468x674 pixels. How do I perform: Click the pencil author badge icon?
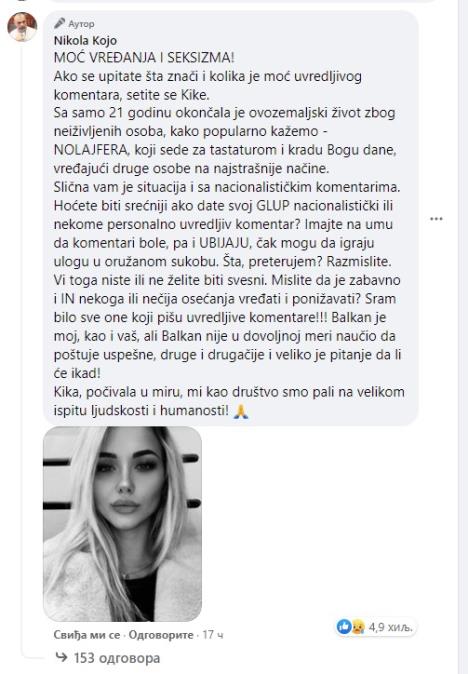pyautogui.click(x=60, y=23)
